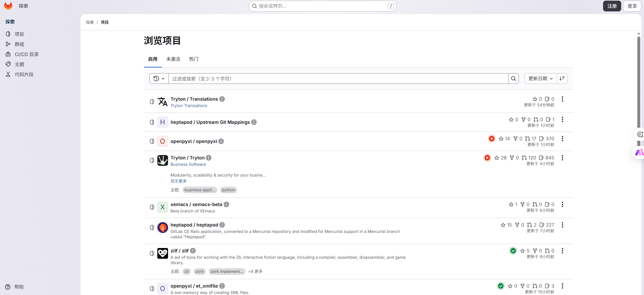Open heptapod / heptapod project

(x=194, y=225)
